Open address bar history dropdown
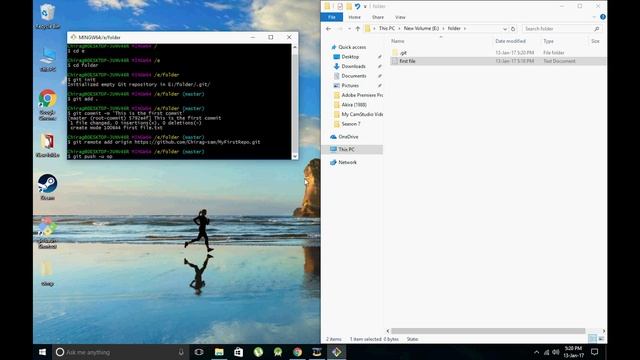This screenshot has height=360, width=640. click(x=505, y=29)
